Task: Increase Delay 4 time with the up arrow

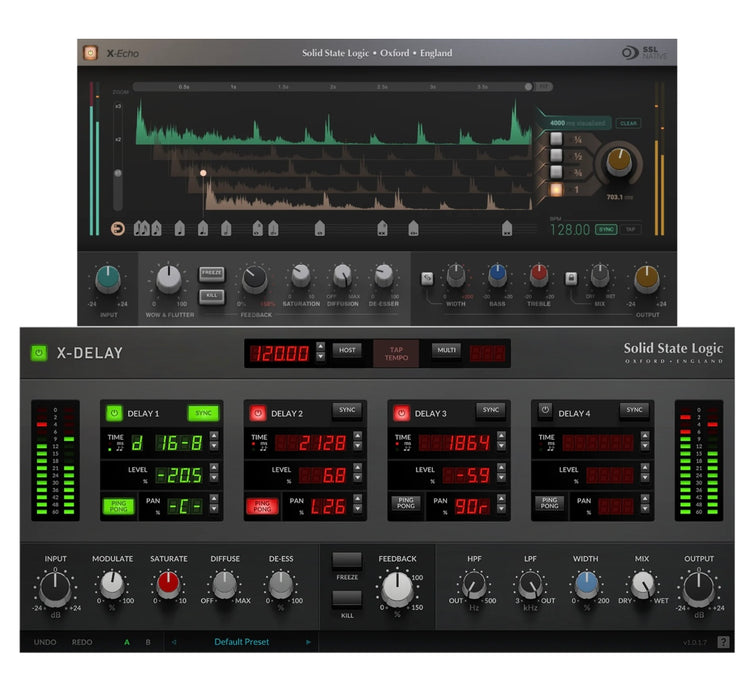Action: point(645,436)
